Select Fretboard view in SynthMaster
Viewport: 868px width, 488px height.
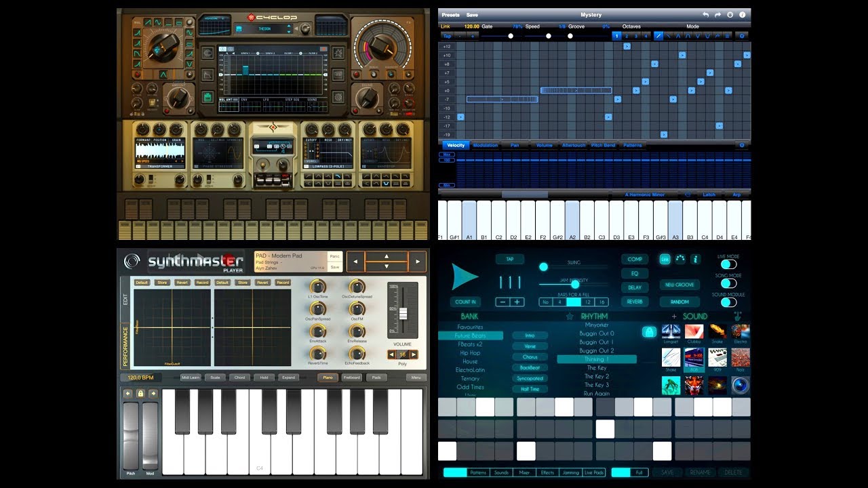[x=351, y=378]
